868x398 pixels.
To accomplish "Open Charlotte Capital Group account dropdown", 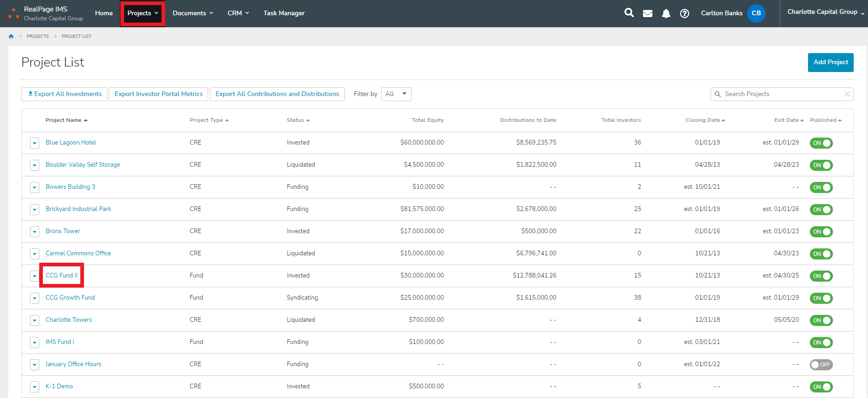I will coord(825,12).
